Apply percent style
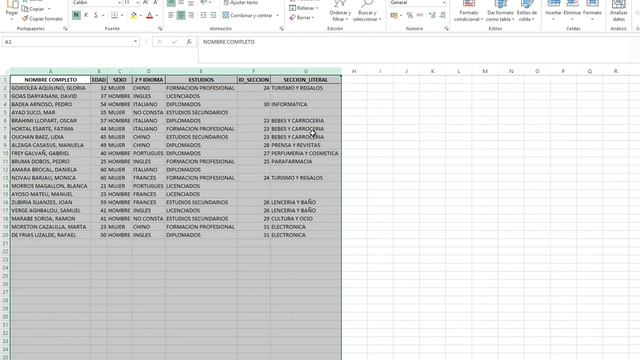Image resolution: width=640 pixels, height=360 pixels. [x=410, y=16]
